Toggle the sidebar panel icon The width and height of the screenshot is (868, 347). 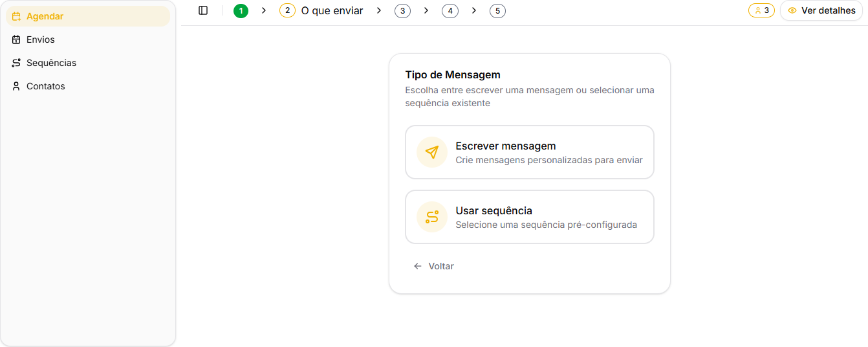[x=203, y=10]
